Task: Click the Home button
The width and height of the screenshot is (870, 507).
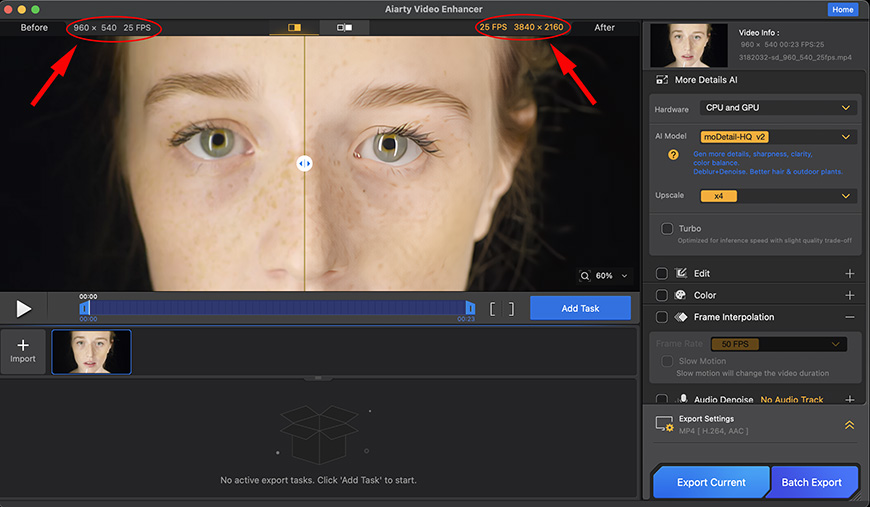Action: point(842,9)
